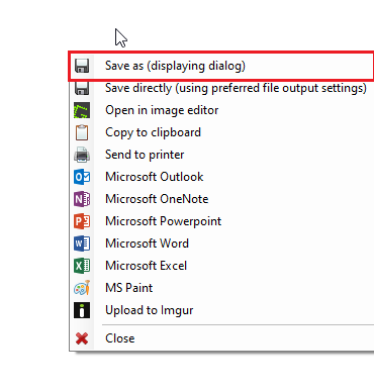The image size is (374, 390).
Task: Click the MS Paint palette icon
Action: 82,288
